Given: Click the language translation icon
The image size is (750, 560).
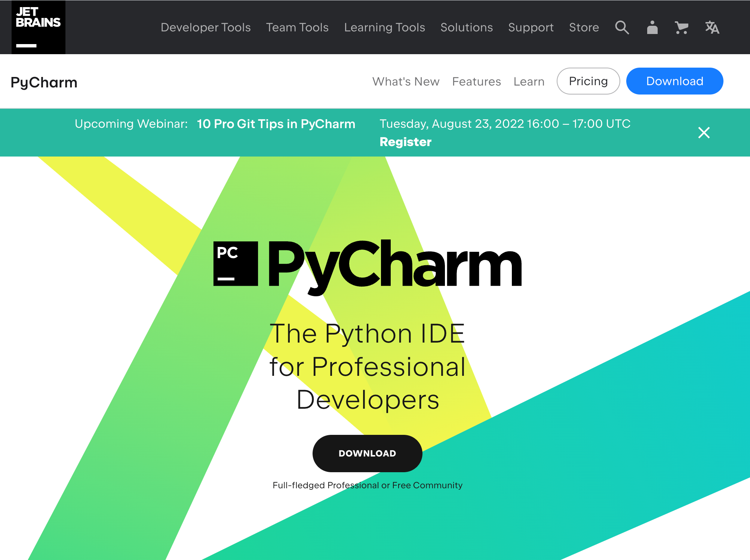Looking at the screenshot, I should (x=712, y=27).
